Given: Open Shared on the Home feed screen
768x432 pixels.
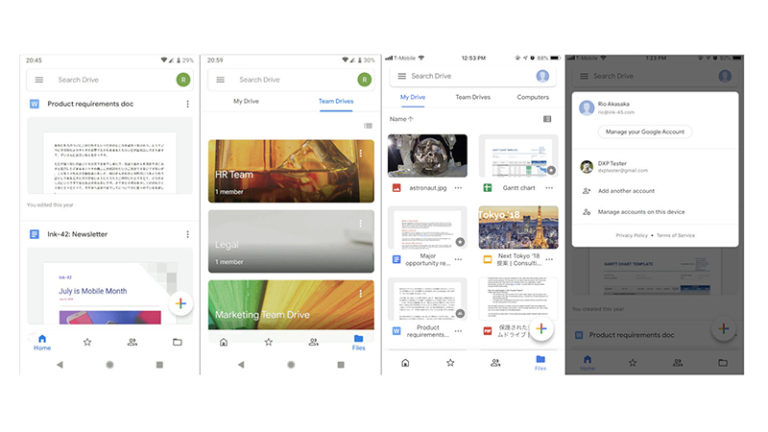Looking at the screenshot, I should (x=132, y=342).
